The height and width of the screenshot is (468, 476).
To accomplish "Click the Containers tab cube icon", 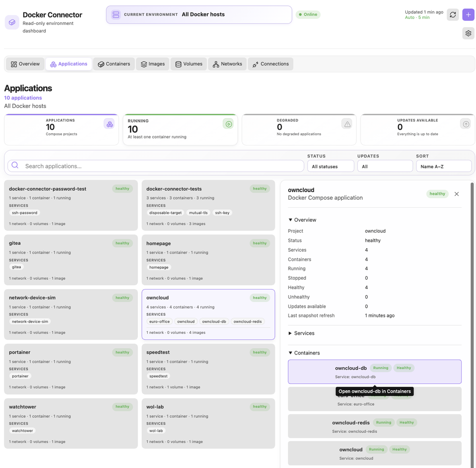I will 101,64.
